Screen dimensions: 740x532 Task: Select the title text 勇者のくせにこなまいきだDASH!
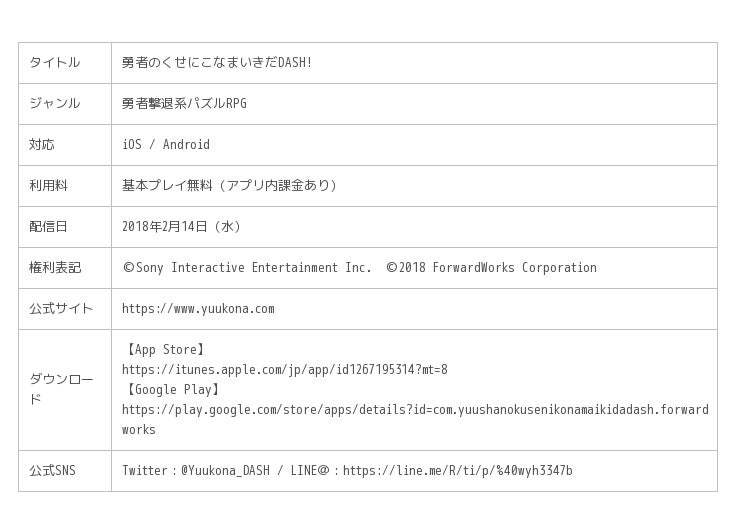pos(217,63)
